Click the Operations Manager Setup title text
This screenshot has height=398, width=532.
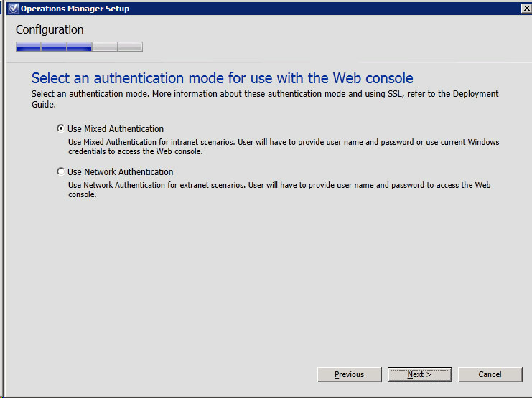pyautogui.click(x=75, y=9)
